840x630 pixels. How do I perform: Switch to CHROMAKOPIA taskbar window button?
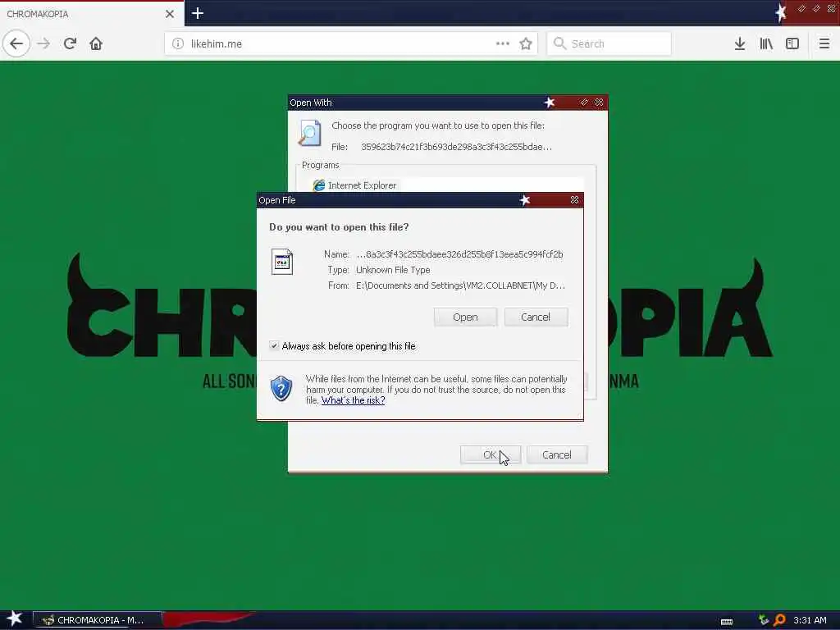(x=98, y=620)
